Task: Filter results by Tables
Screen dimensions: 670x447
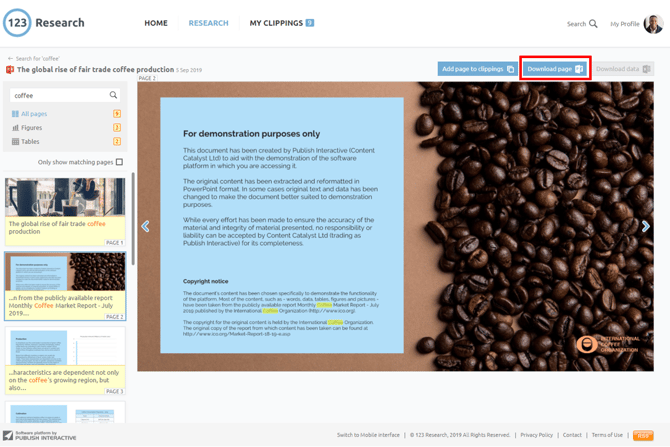Action: coord(30,142)
